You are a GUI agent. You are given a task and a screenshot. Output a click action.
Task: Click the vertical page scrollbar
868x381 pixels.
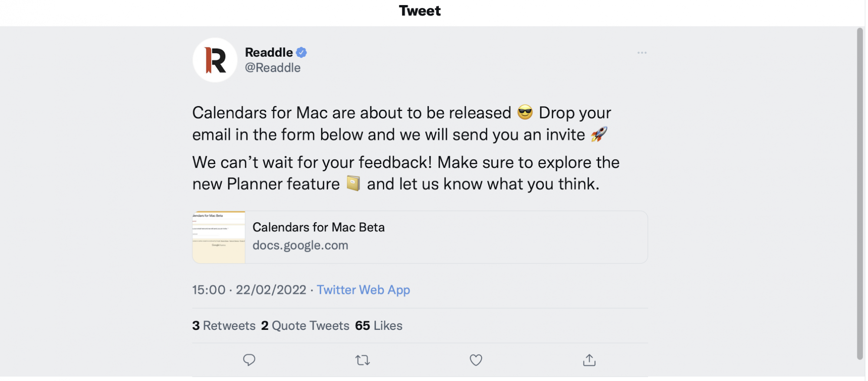[859, 193]
